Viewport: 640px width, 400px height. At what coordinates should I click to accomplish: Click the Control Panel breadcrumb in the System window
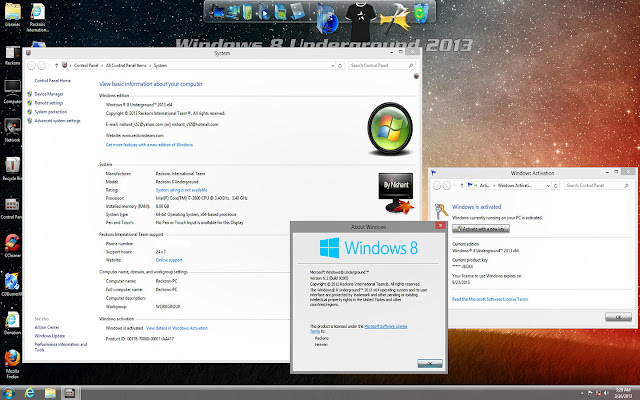[86, 66]
